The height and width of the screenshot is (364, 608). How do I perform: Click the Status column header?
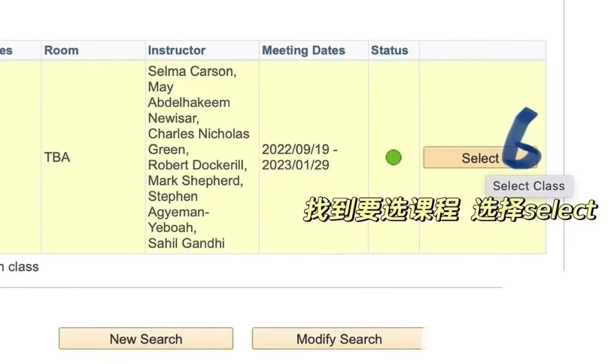coord(389,50)
